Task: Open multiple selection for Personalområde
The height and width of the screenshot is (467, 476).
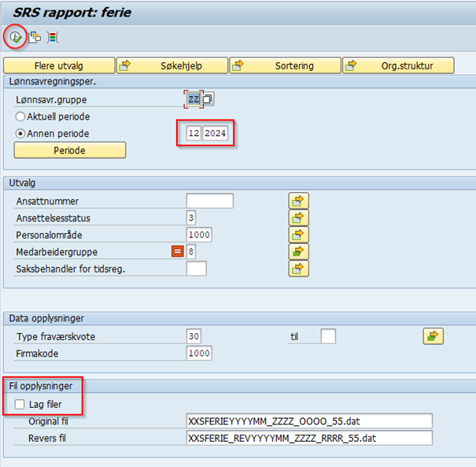Action: click(x=298, y=235)
